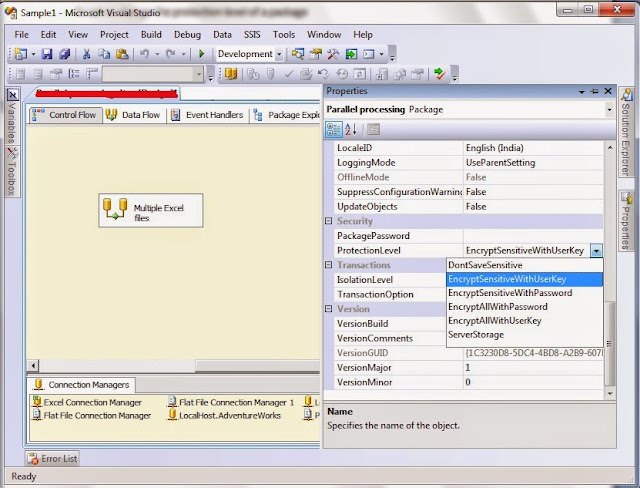Open the File menu
Image resolution: width=640 pixels, height=488 pixels.
[21, 35]
